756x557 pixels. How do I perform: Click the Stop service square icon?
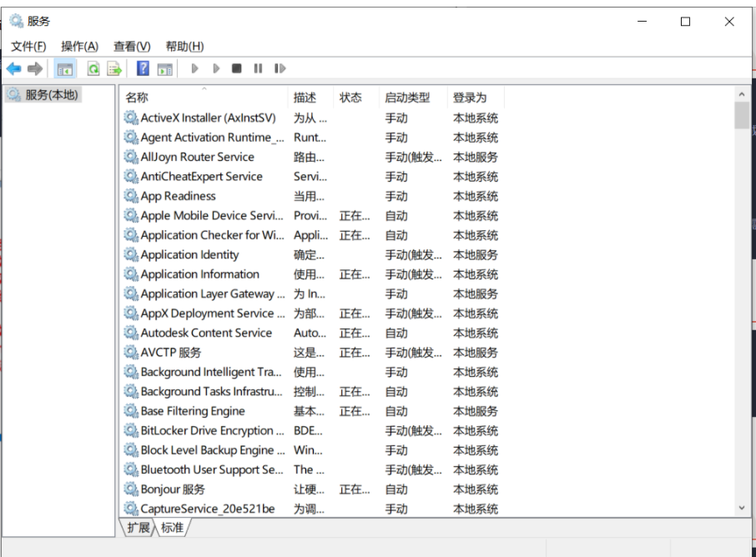236,68
